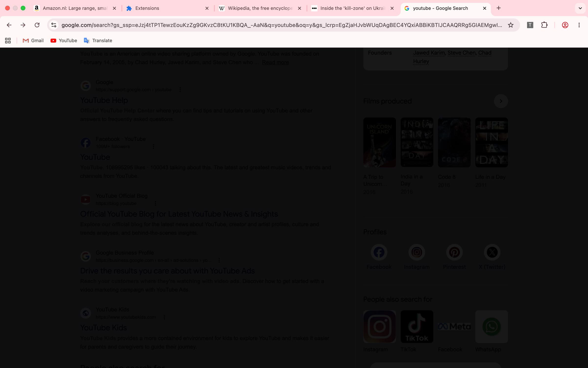Close the Amazon.nl tab

(x=114, y=8)
